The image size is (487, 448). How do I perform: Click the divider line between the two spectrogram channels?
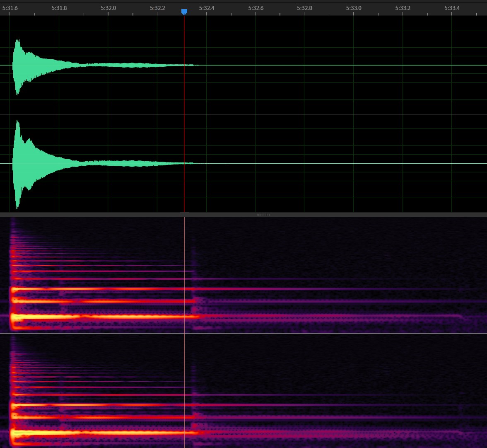coord(290,333)
